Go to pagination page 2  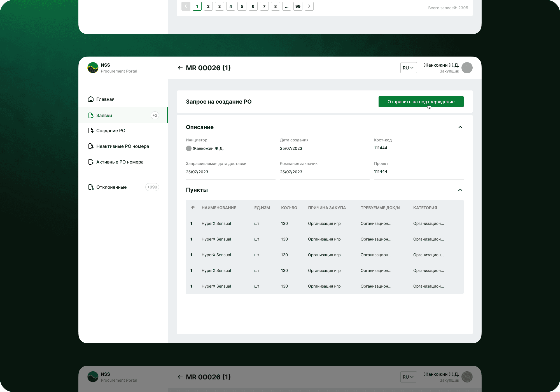click(208, 6)
